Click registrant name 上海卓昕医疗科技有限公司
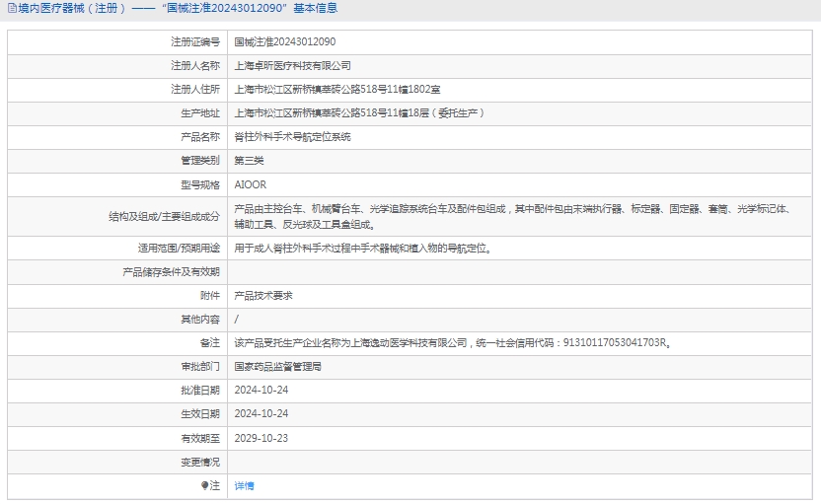Viewport: 821px width, 504px height. tap(292, 66)
